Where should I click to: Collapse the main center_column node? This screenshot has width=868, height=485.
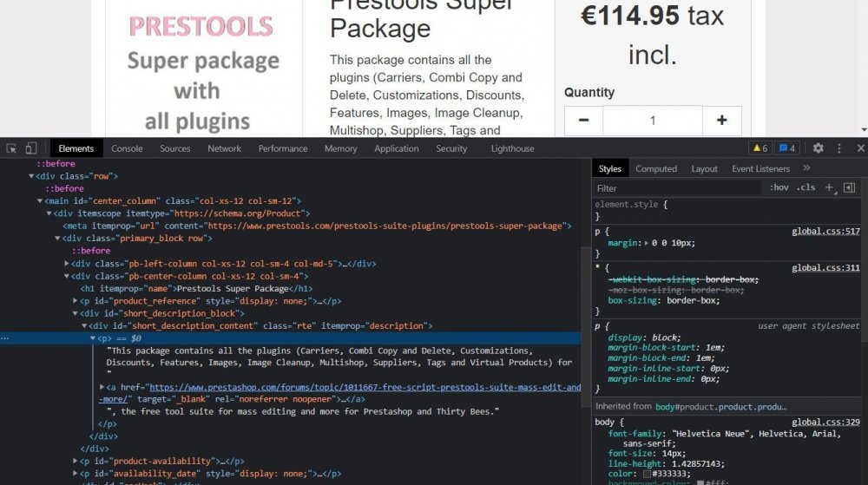[40, 200]
